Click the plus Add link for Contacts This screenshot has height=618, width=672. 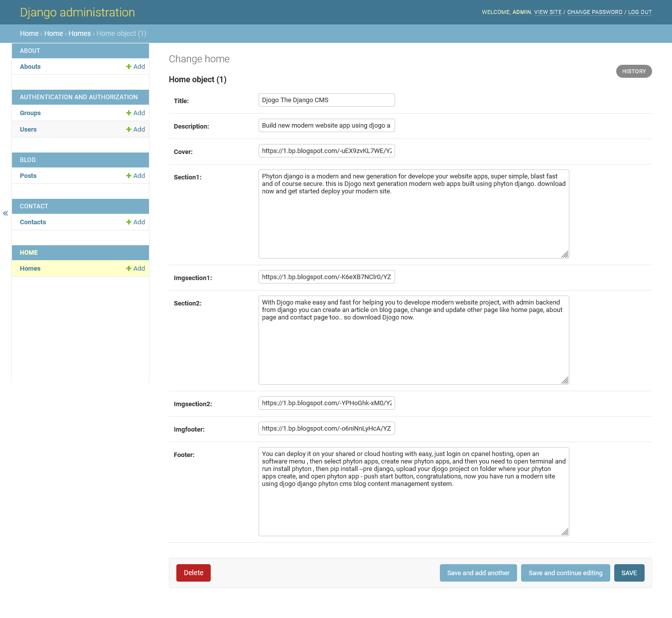click(x=135, y=222)
